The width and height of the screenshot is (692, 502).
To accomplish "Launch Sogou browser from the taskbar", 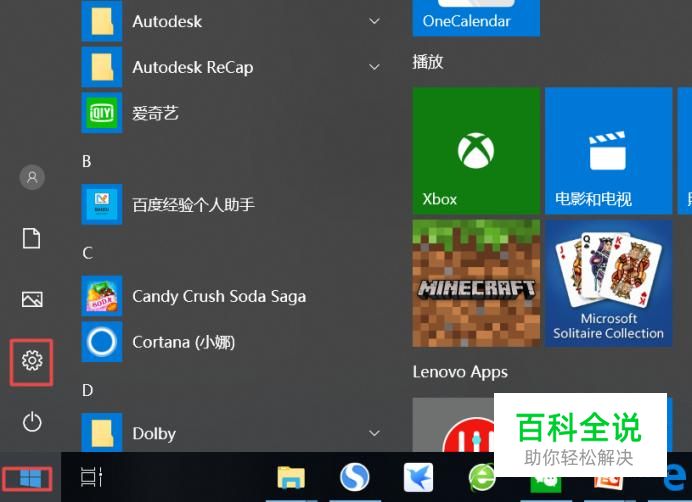I will (354, 477).
